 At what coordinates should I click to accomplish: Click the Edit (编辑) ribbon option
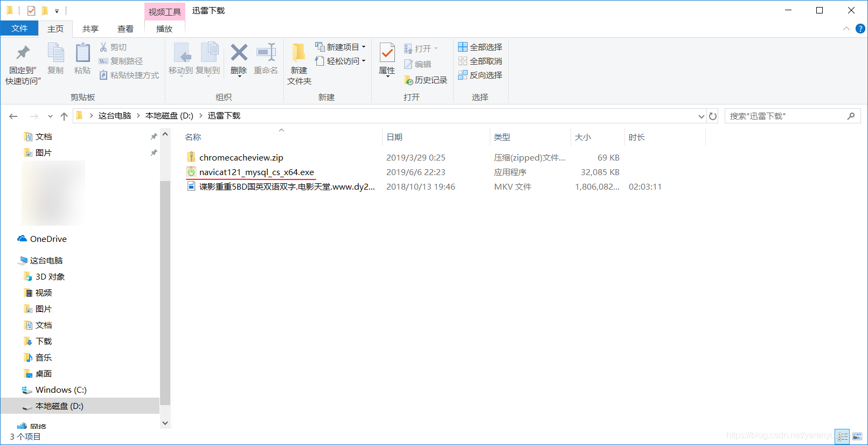418,65
